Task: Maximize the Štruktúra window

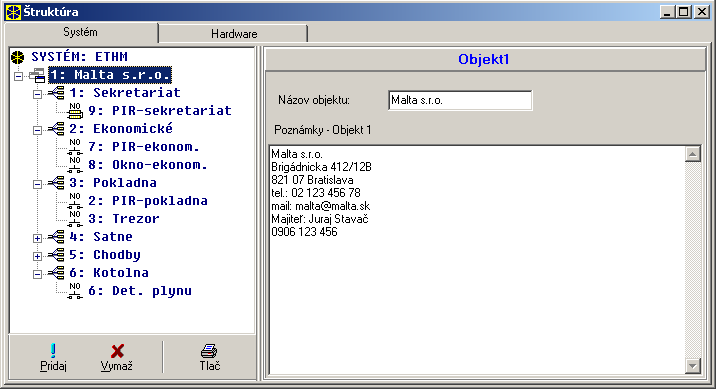Action: 684,12
